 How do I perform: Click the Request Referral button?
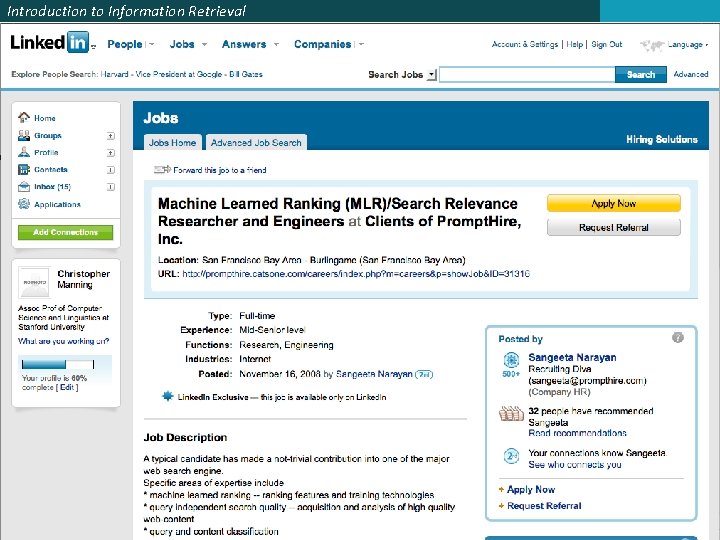[613, 227]
